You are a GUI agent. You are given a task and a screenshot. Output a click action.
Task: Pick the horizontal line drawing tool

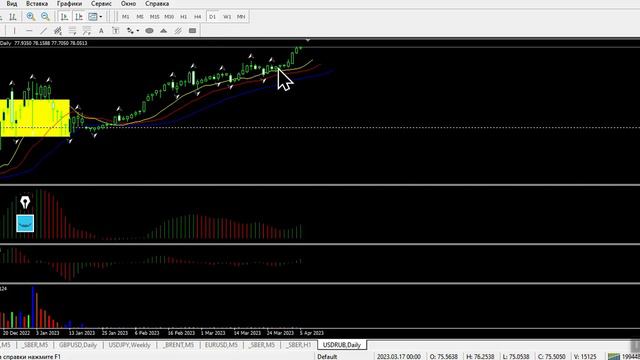point(29,31)
